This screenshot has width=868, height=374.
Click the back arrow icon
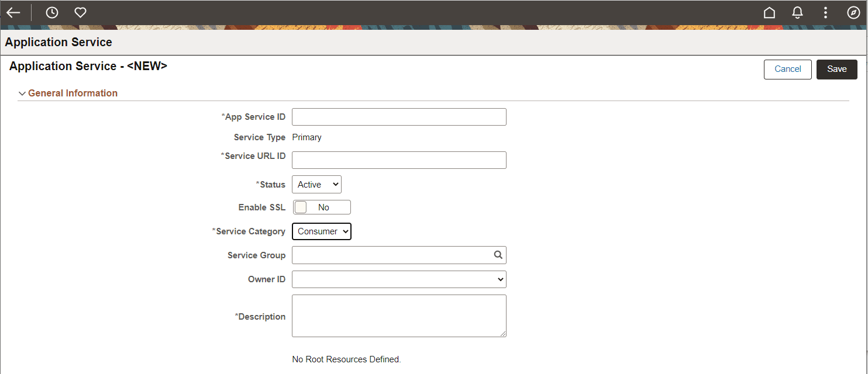pyautogui.click(x=13, y=12)
